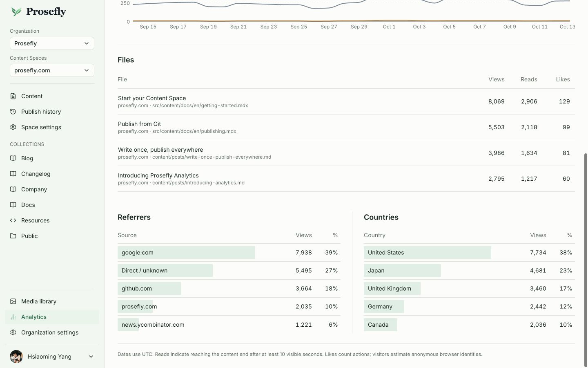Open the Content Spaces dropdown showing prosefly.com
Screen dimensions: 588x368
coord(52,70)
